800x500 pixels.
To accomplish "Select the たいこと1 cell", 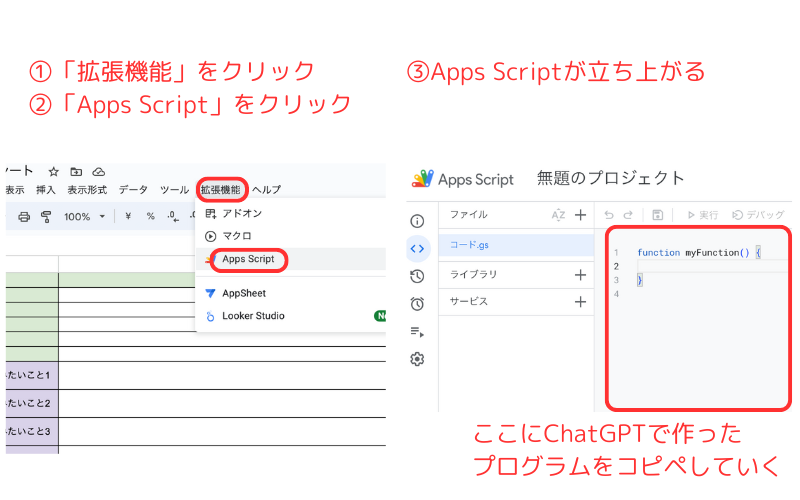I will click(32, 376).
